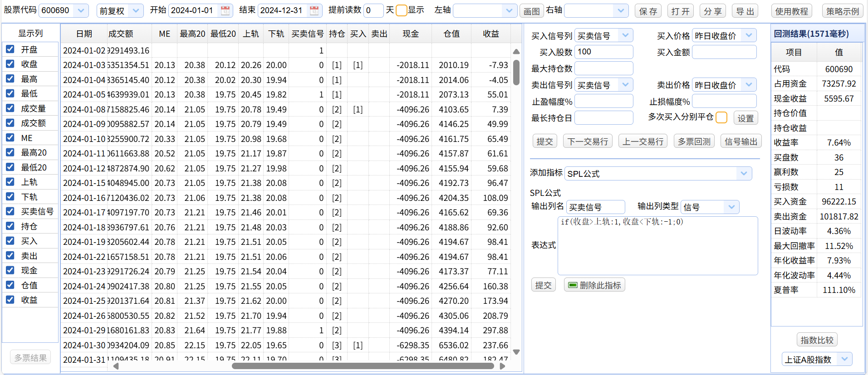Click the 买入股数 input field
The image size is (868, 375).
(603, 52)
